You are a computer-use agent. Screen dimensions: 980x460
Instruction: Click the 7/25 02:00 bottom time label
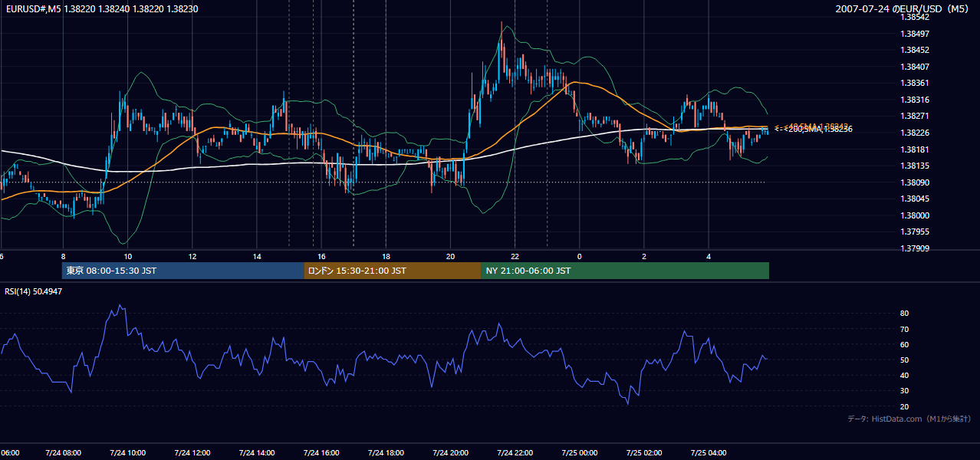coord(644,453)
